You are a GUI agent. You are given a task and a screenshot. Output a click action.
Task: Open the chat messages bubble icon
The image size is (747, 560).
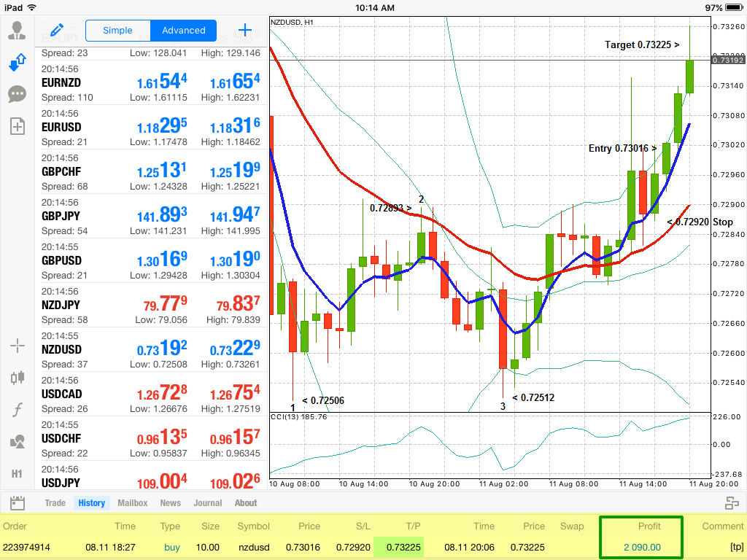click(18, 94)
